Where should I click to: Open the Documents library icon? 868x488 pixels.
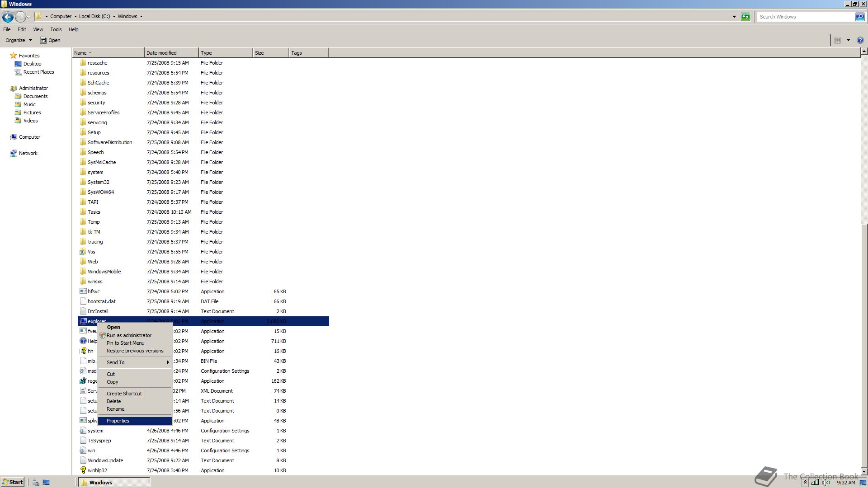point(18,96)
